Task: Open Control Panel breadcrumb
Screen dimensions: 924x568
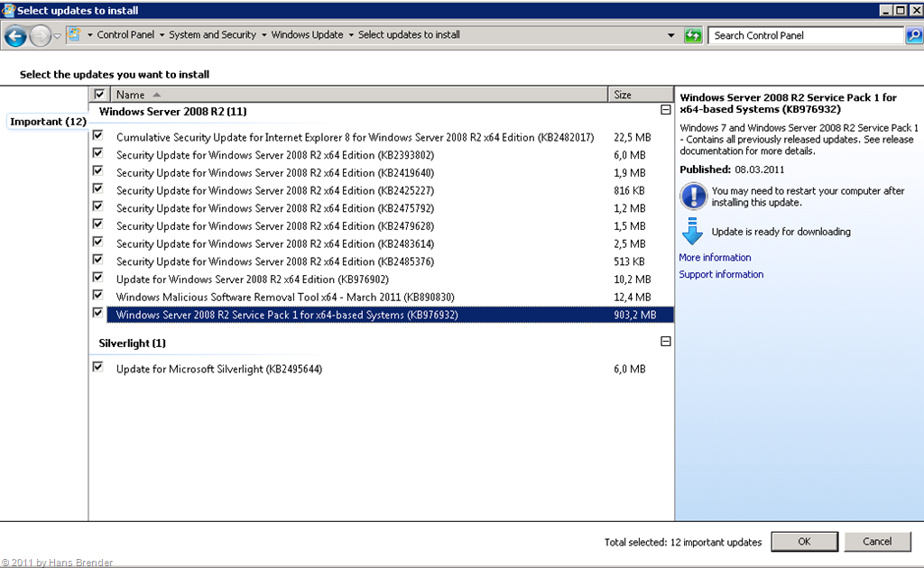Action: (x=125, y=35)
